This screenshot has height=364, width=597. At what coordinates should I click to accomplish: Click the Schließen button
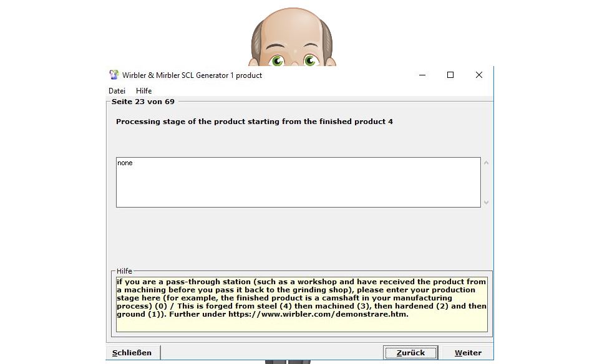pos(132,353)
